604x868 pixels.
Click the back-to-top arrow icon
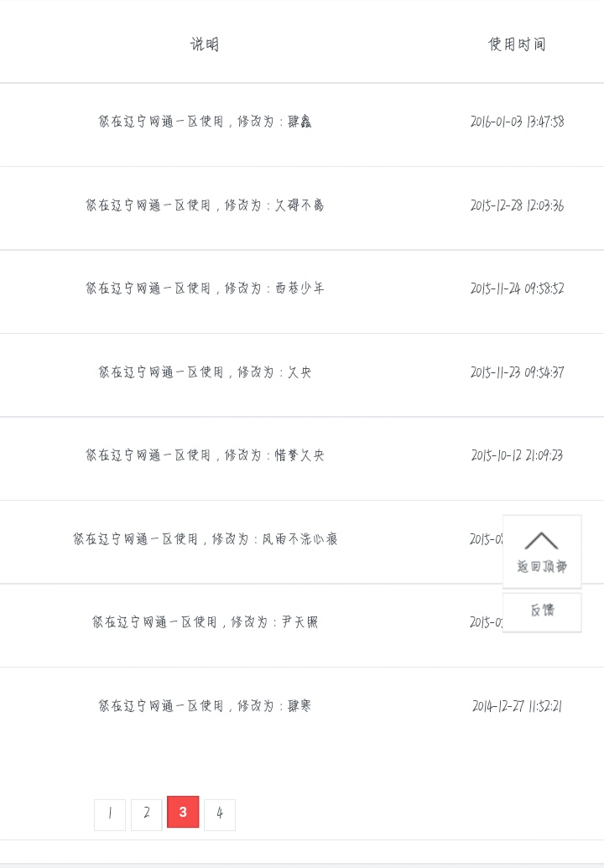pos(541,540)
